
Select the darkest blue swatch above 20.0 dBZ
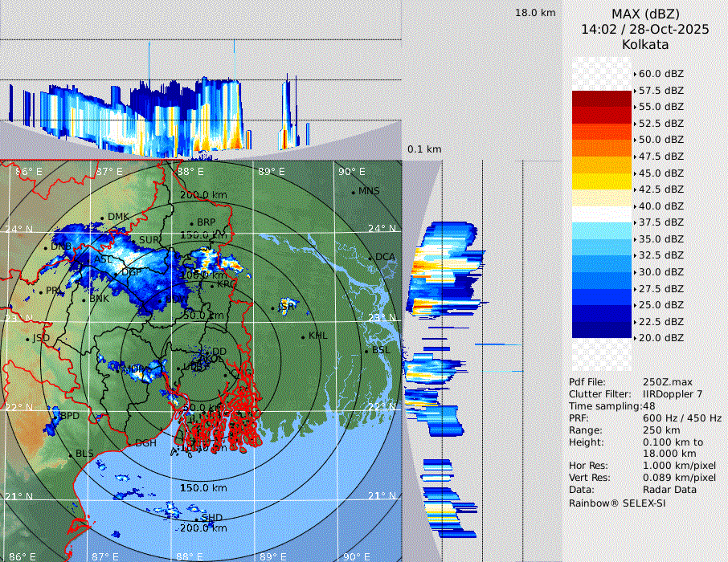[x=601, y=329]
